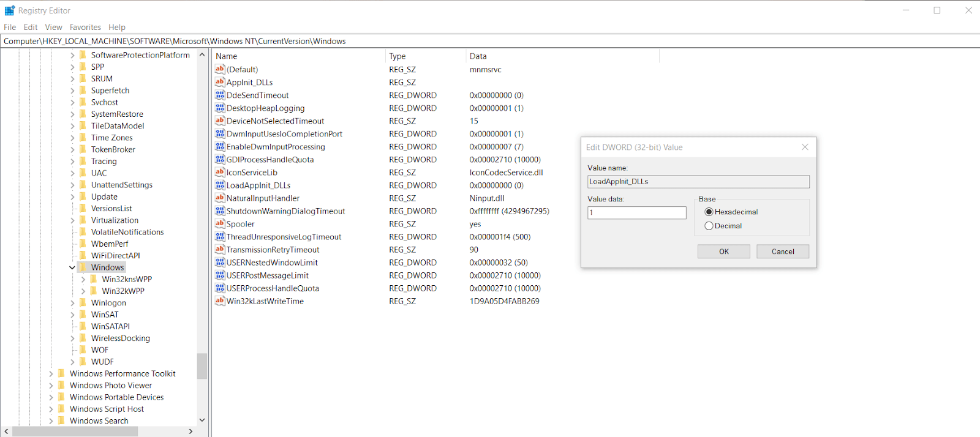Click the EnableDwmInputProcessing DWORD icon
Image resolution: width=980 pixels, height=437 pixels.
coord(220,146)
